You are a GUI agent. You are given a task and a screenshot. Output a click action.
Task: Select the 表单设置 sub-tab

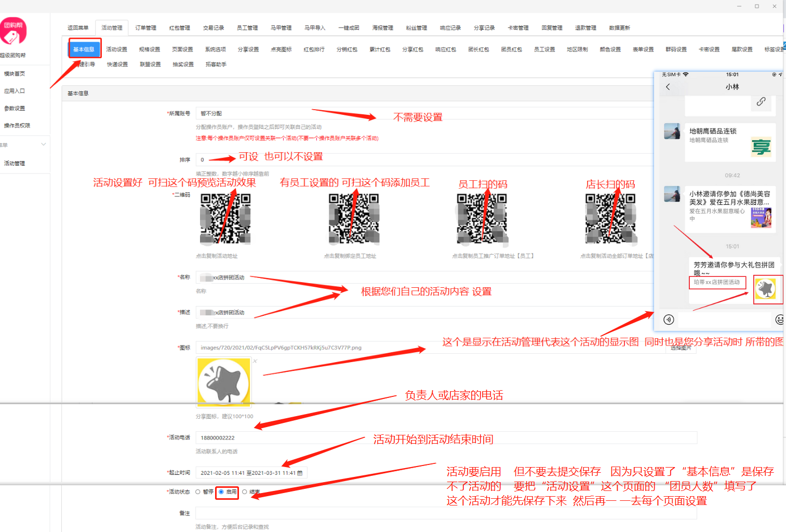point(643,49)
